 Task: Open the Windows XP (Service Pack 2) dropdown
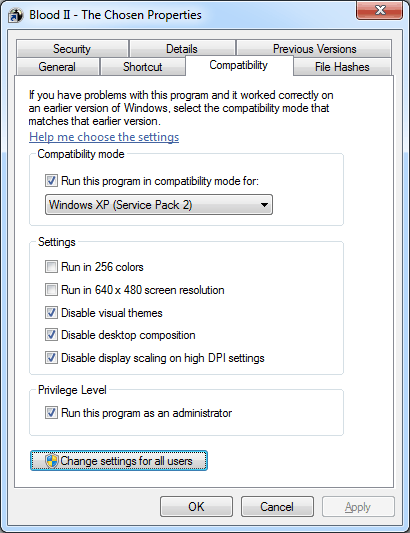[x=159, y=205]
